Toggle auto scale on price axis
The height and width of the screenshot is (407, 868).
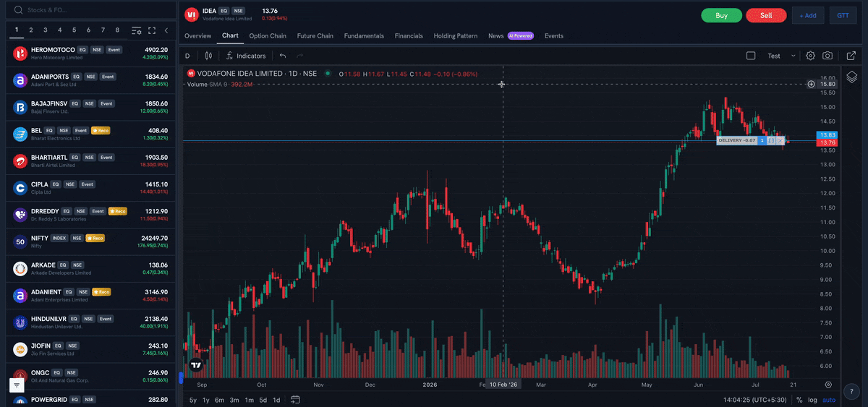coord(829,400)
